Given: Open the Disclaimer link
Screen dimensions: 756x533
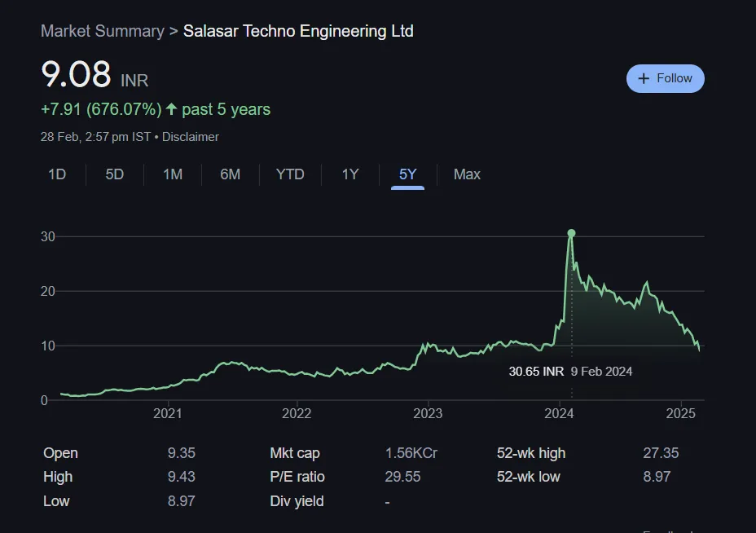Looking at the screenshot, I should (x=191, y=137).
